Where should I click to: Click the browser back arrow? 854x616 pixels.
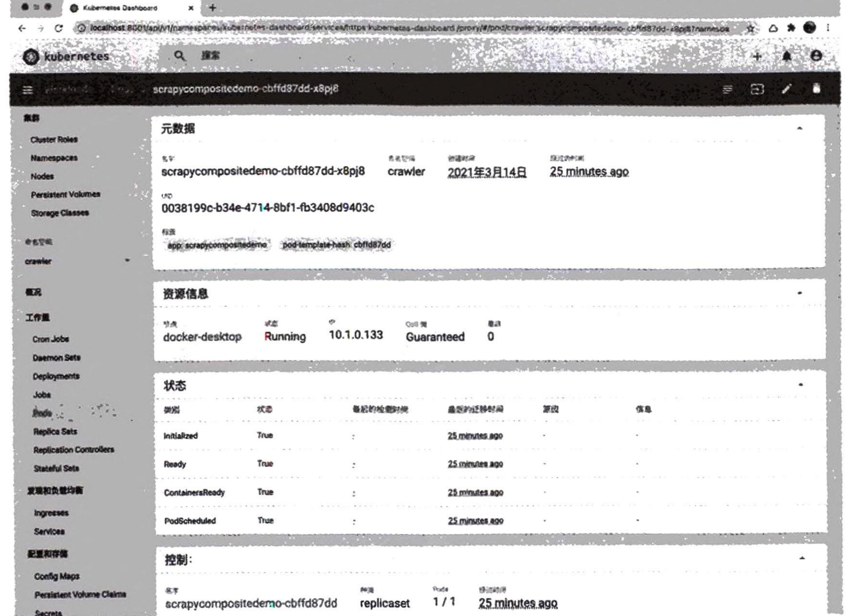(22, 28)
